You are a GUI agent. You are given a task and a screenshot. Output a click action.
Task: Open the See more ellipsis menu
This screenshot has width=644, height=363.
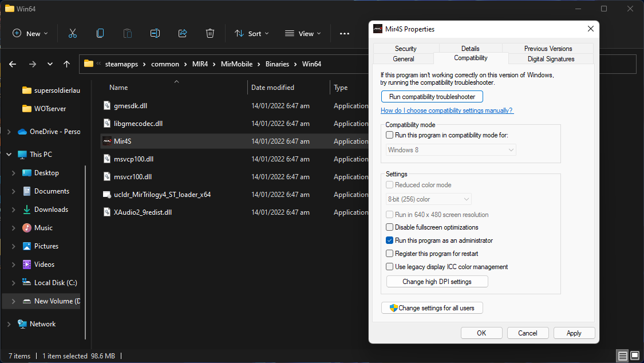345,34
